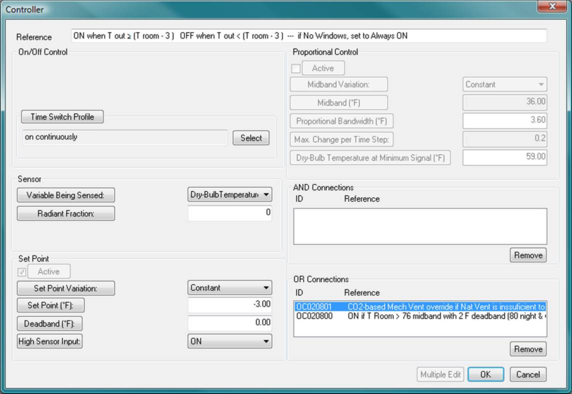This screenshot has width=572, height=394.
Task: Close the Controller dialog window
Action: coord(552,6)
